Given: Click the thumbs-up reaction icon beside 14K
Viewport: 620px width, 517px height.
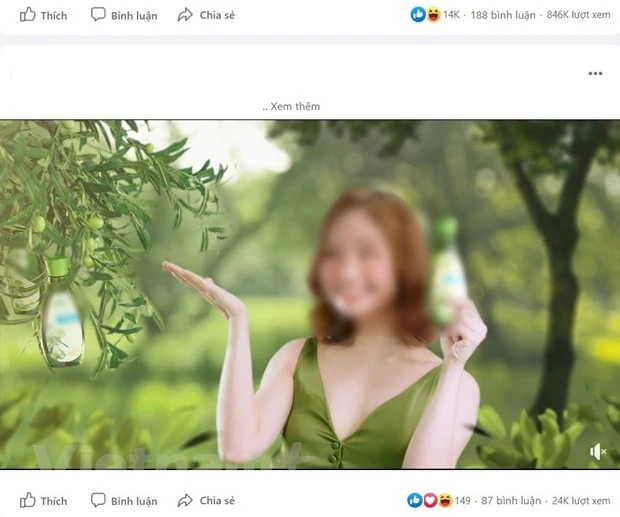Looking at the screenshot, I should tap(417, 15).
